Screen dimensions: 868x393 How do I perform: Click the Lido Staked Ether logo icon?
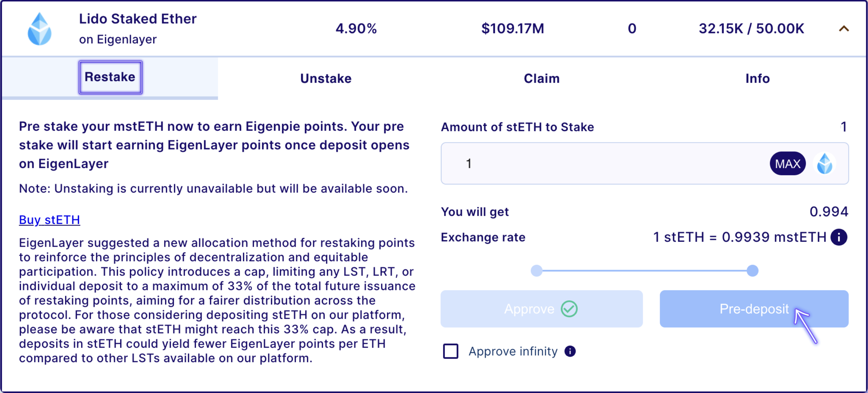39,29
